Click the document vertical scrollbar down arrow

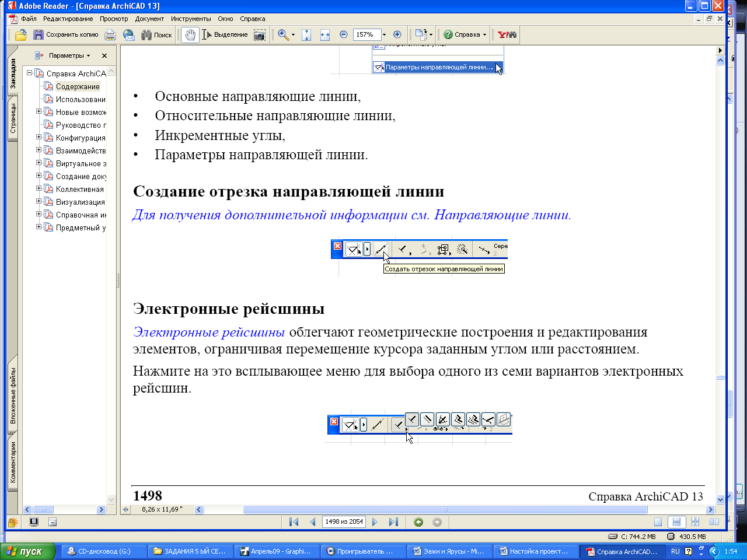[720, 499]
